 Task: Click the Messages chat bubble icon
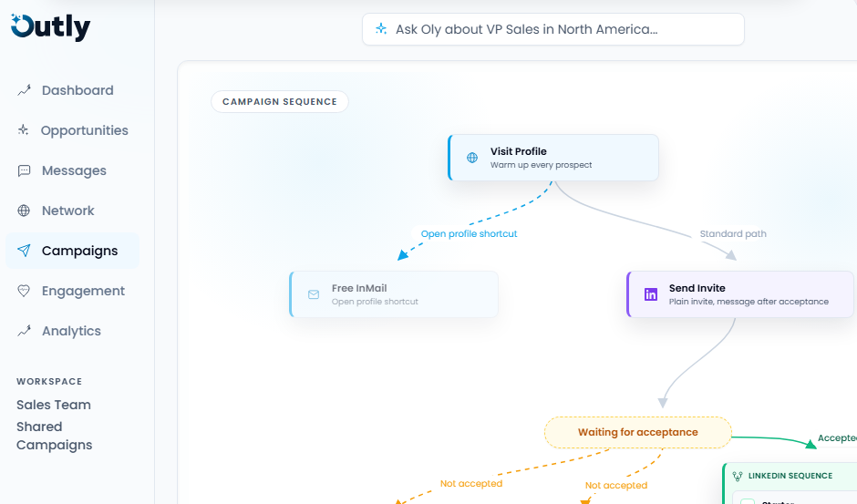[24, 170]
